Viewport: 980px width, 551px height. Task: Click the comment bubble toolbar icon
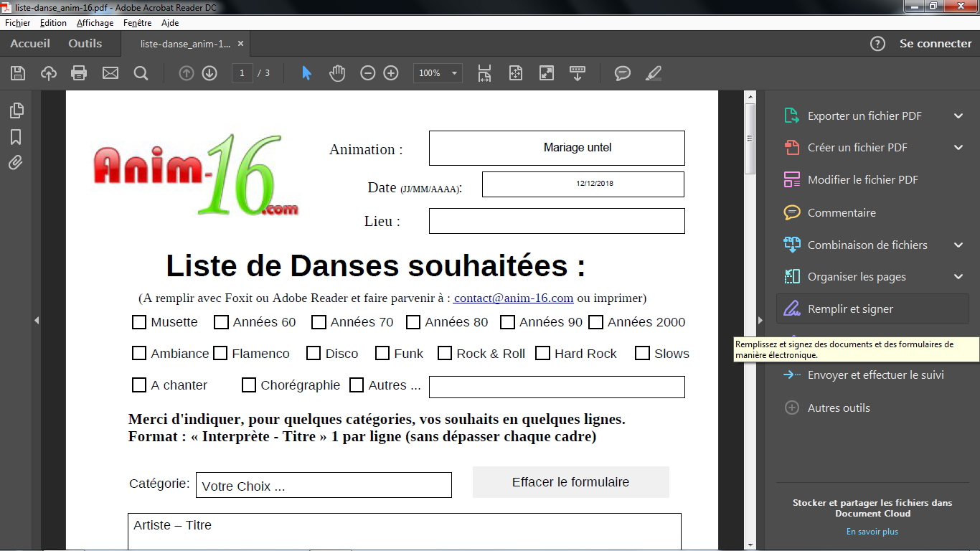[x=623, y=73]
